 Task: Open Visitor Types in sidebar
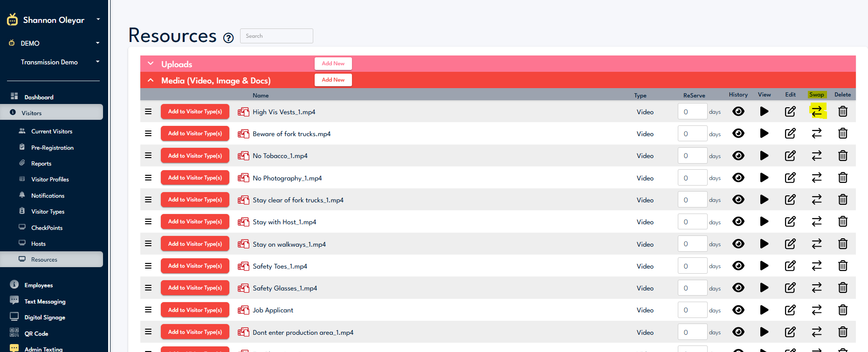pos(48,212)
